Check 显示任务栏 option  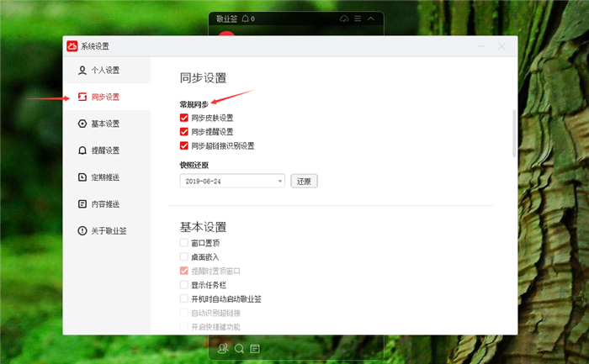coord(183,285)
